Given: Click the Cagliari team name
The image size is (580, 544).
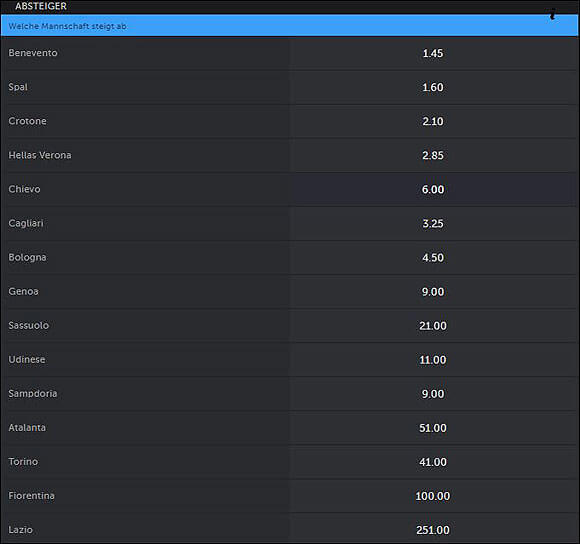Looking at the screenshot, I should pyautogui.click(x=26, y=223).
